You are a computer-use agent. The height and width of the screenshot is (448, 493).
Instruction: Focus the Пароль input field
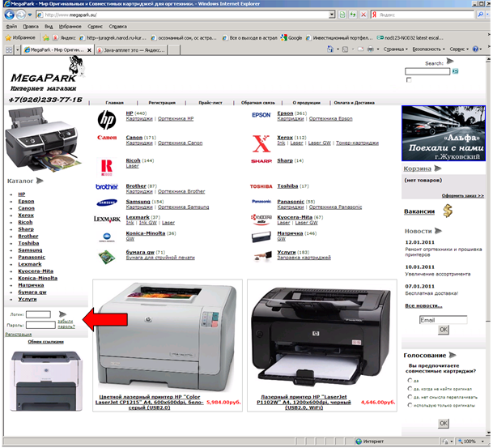click(40, 325)
